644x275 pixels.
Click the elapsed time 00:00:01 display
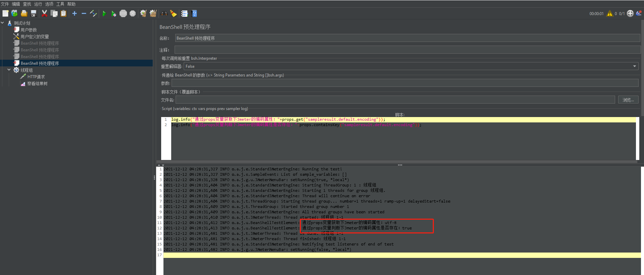coord(596,14)
